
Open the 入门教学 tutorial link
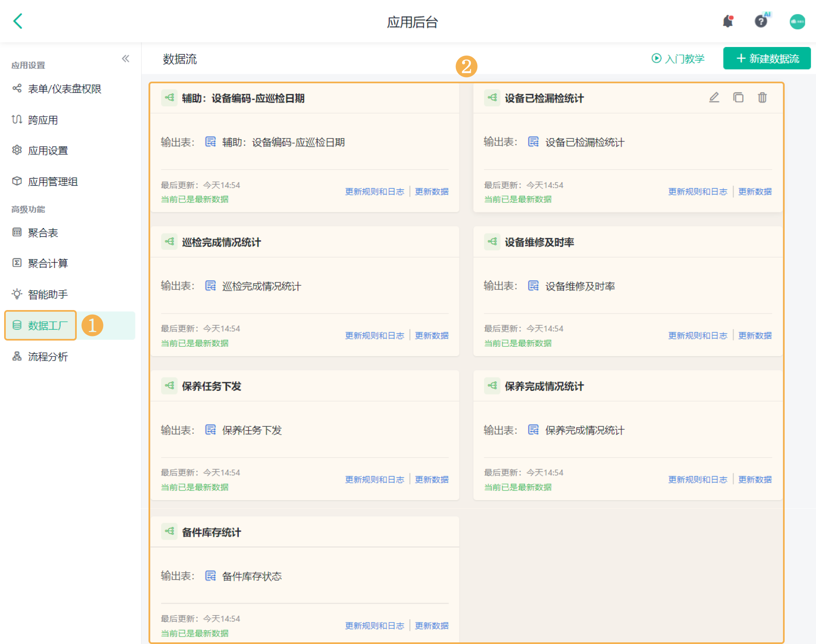[678, 59]
